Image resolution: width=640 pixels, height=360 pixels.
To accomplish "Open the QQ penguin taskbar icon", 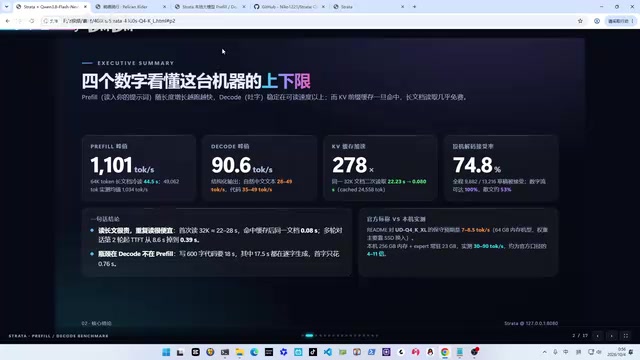I will [430, 352].
